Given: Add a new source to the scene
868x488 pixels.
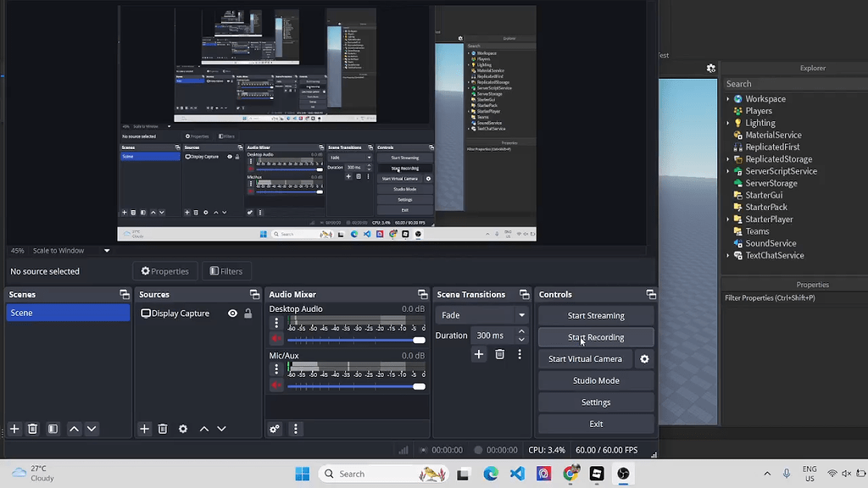Looking at the screenshot, I should tap(144, 429).
